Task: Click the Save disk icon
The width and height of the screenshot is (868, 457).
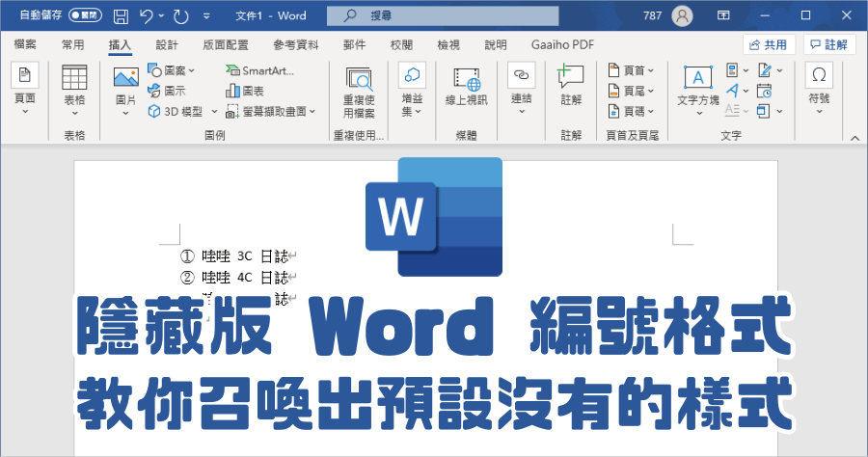Action: point(121,16)
